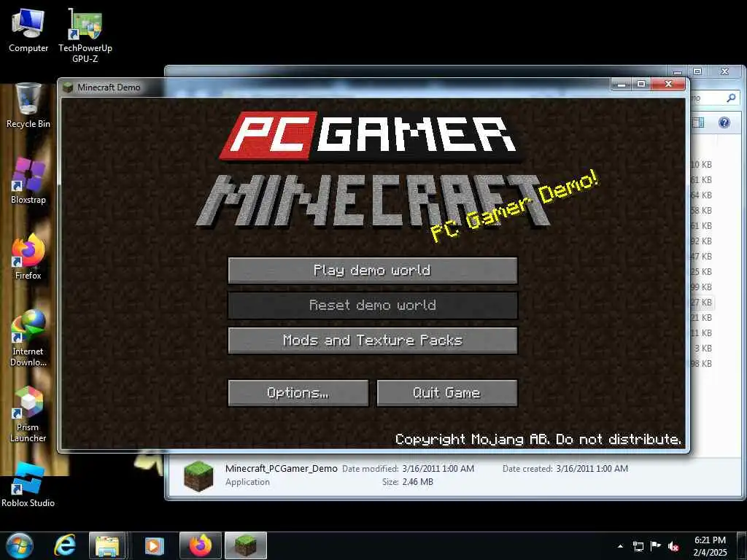Click the muted volume speaker tray icon
747x560 pixels.
coord(673,546)
